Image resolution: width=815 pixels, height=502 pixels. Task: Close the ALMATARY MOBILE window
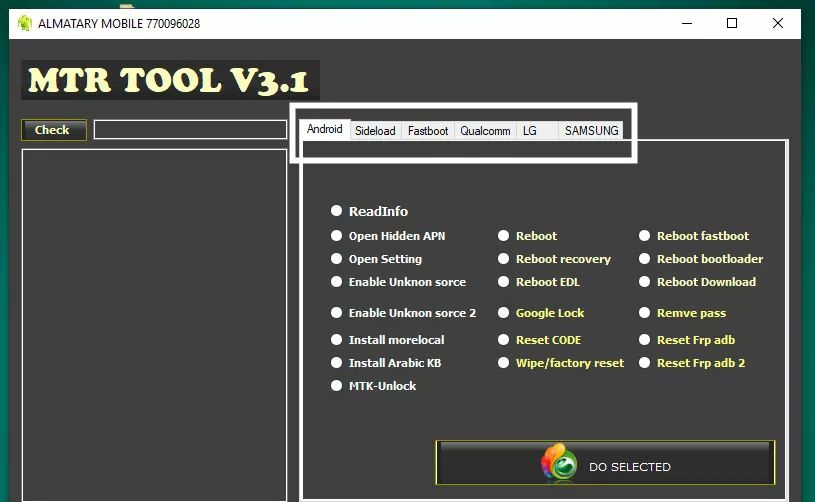778,23
